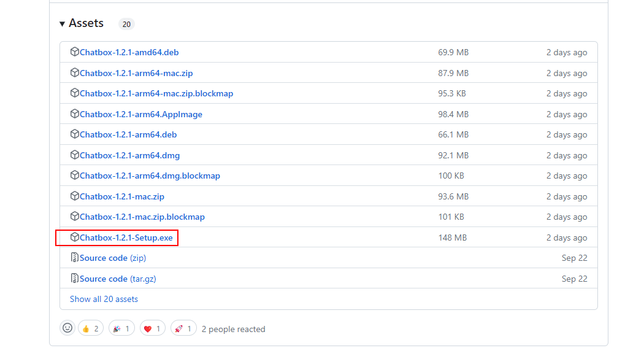
Task: Click the package icon beside Chatbox-1.2.1-arm64-mac.zip
Action: click(x=74, y=72)
